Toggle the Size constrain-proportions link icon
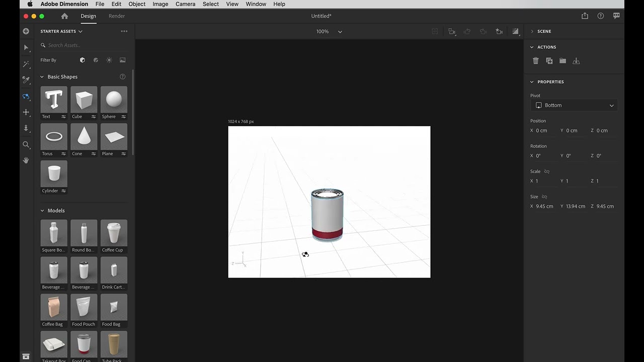The image size is (644, 362). (x=544, y=197)
